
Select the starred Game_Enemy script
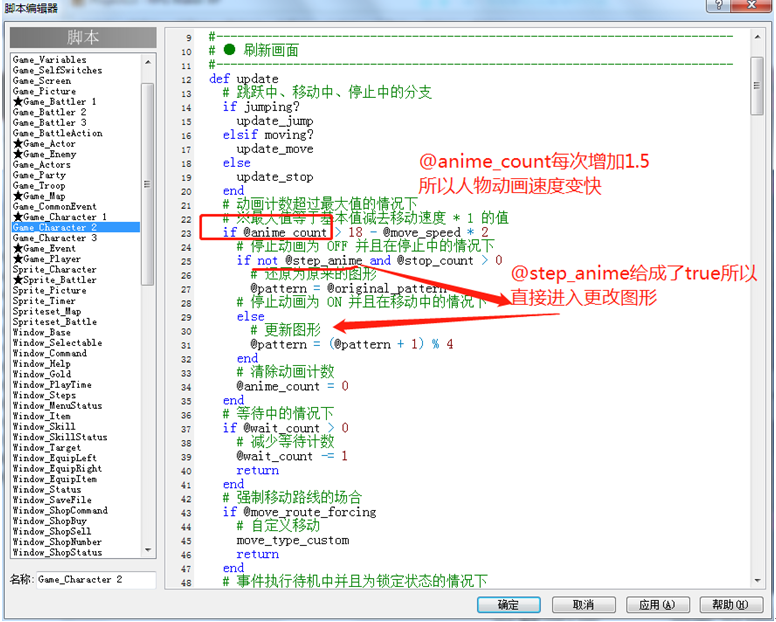45,154
